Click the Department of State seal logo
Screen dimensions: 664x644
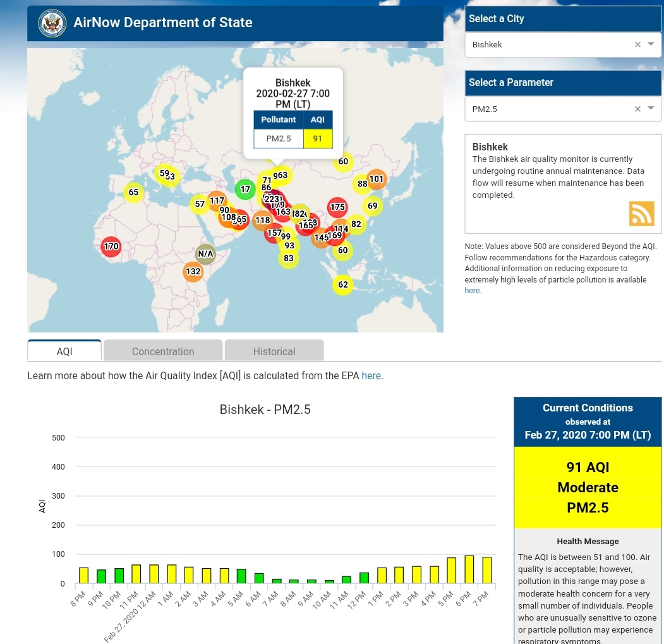click(x=52, y=23)
